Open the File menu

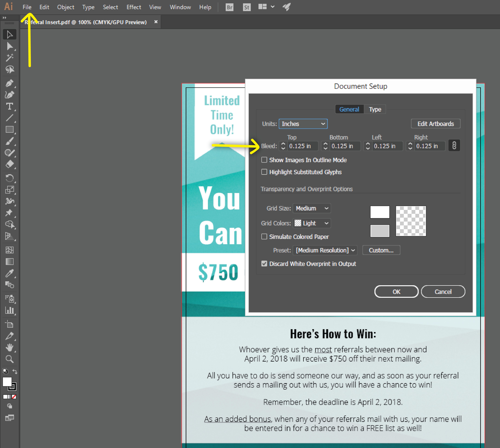27,7
